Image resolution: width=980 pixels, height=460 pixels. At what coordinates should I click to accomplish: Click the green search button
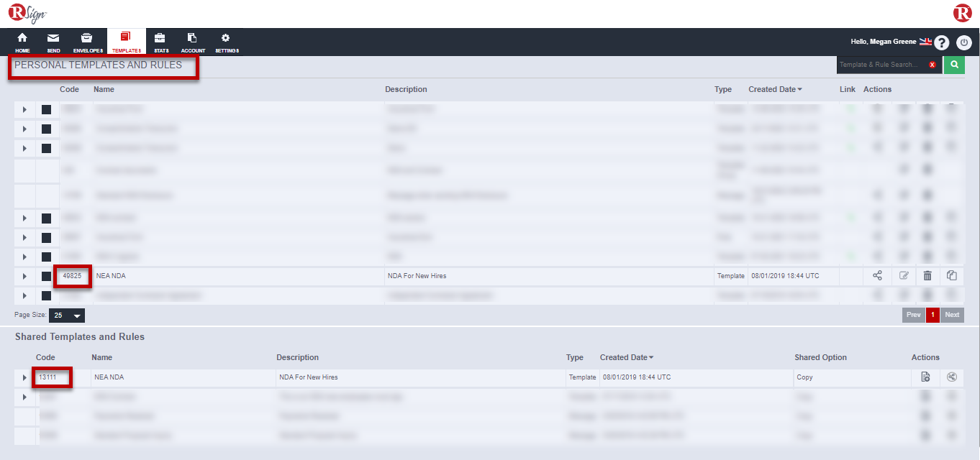coord(954,65)
